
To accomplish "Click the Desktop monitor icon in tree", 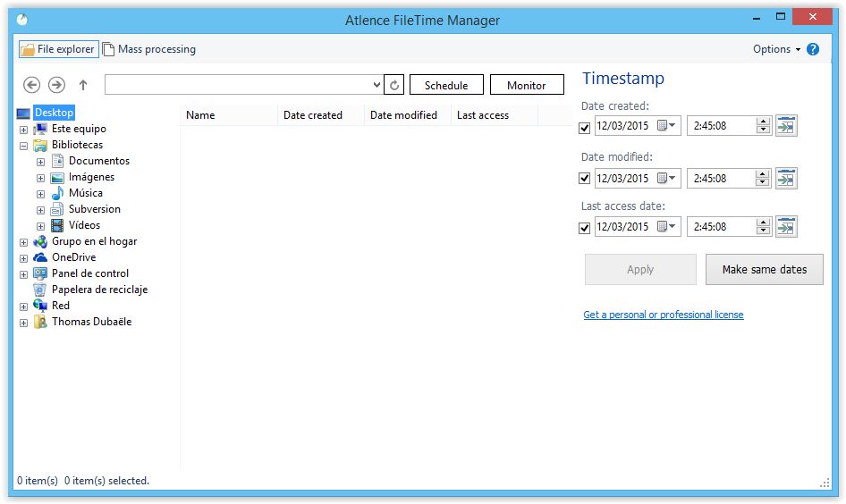I will tap(23, 113).
